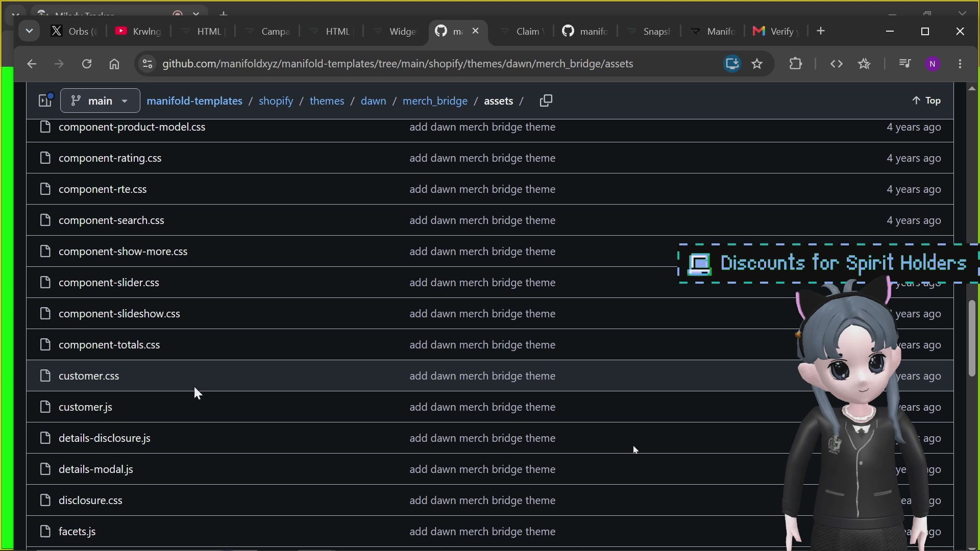Image resolution: width=980 pixels, height=551 pixels.
Task: Switch to the Verify Gmail tab
Action: click(776, 31)
